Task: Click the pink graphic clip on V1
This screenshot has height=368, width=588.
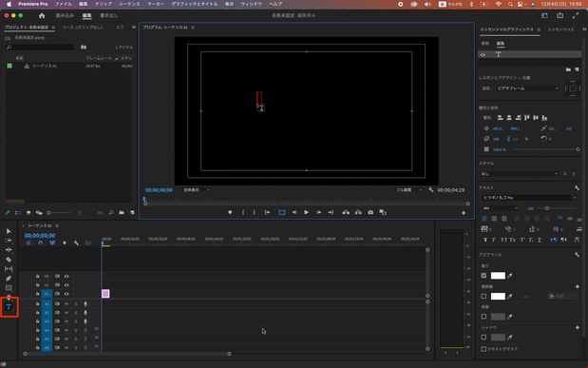Action: [105, 294]
